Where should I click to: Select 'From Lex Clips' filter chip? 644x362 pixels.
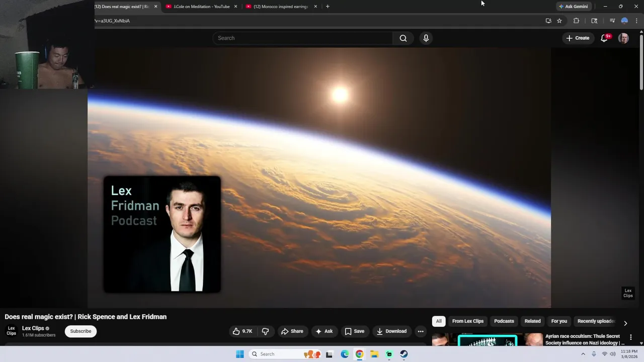[x=468, y=321]
